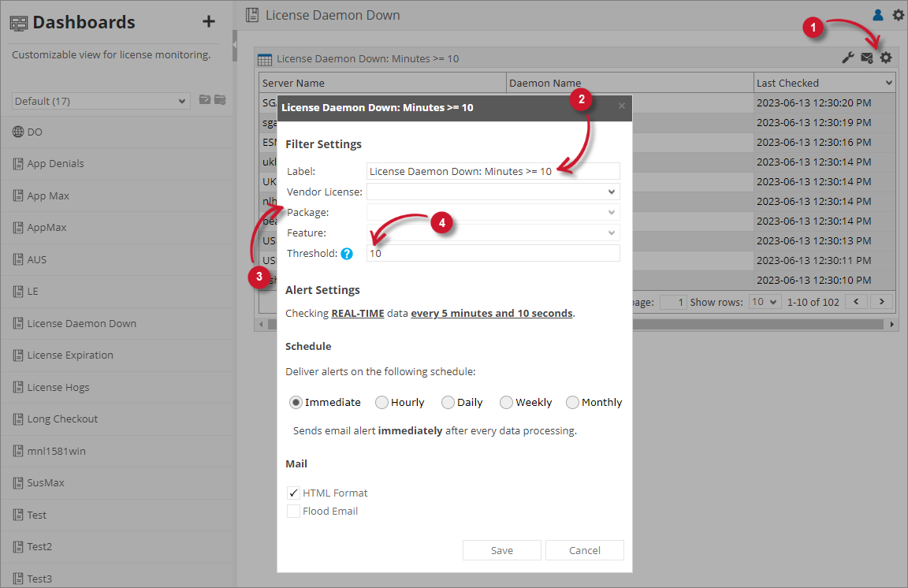Viewport: 908px width, 588px height.
Task: Go to the next table page
Action: [882, 302]
